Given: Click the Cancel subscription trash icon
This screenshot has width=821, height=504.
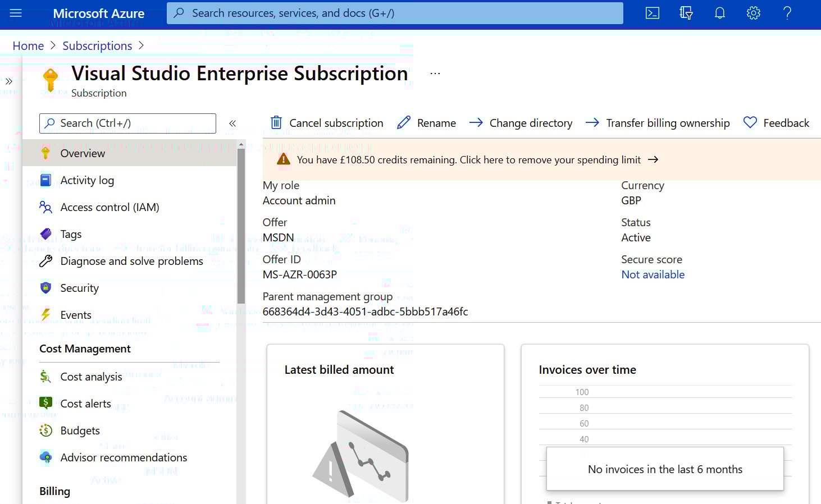Looking at the screenshot, I should [x=276, y=122].
